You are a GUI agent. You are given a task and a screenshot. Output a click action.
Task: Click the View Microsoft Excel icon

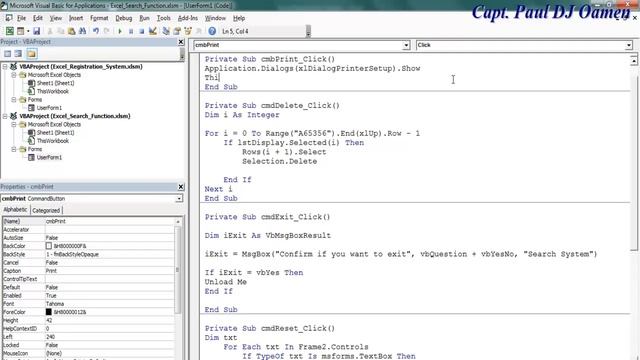(9, 31)
